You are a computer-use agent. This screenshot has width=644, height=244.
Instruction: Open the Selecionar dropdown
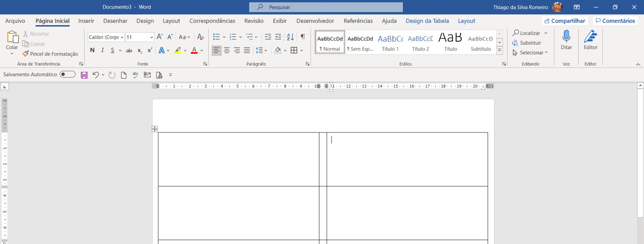click(x=530, y=52)
